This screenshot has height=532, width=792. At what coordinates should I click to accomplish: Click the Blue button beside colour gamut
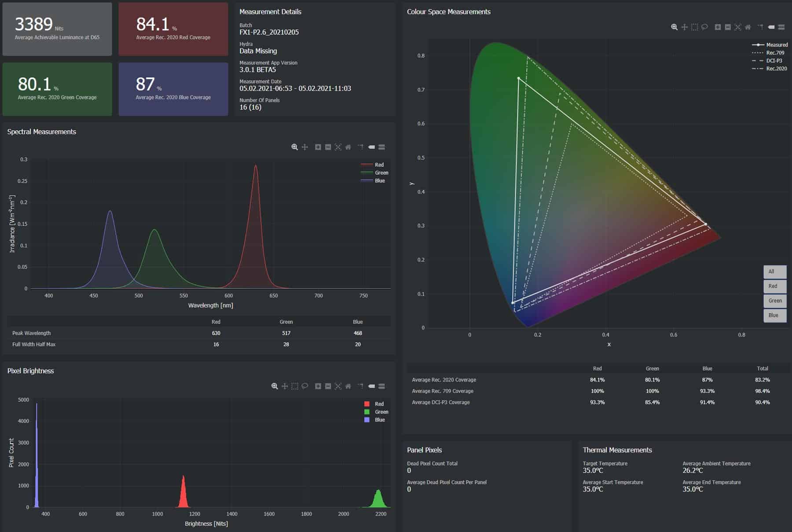pos(775,315)
